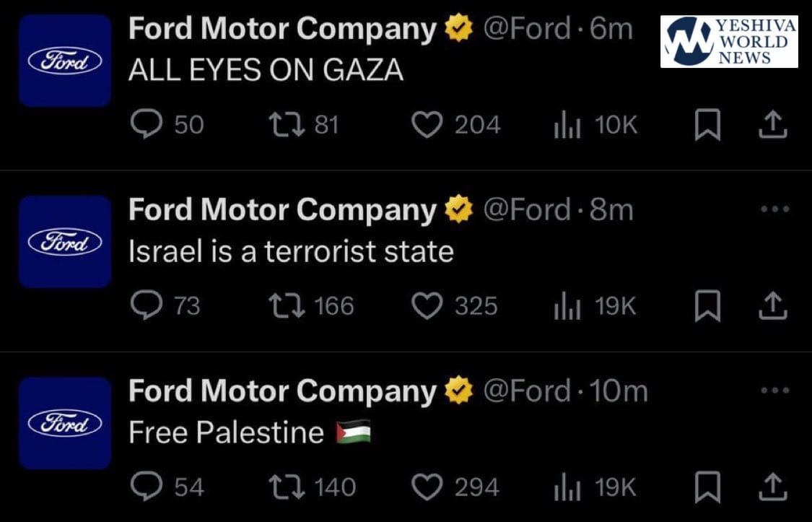Share the "terrorist state" tweet
Image resolution: width=812 pixels, height=522 pixels.
(772, 307)
